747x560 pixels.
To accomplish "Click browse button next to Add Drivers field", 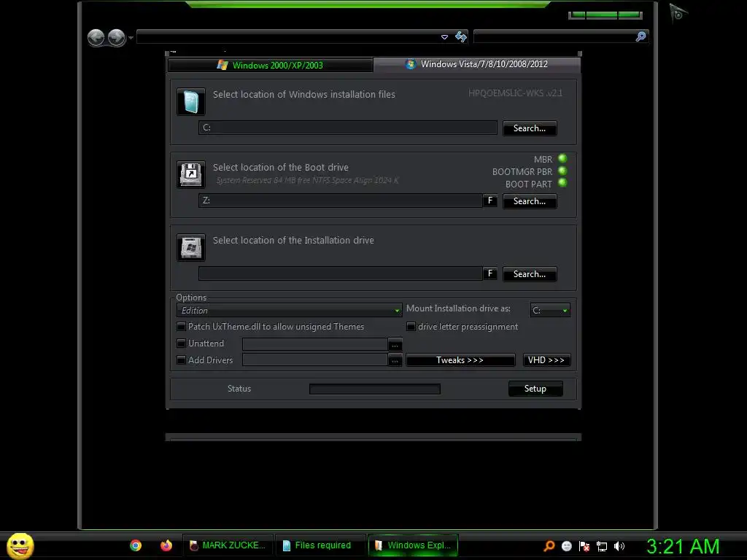I will (395, 360).
